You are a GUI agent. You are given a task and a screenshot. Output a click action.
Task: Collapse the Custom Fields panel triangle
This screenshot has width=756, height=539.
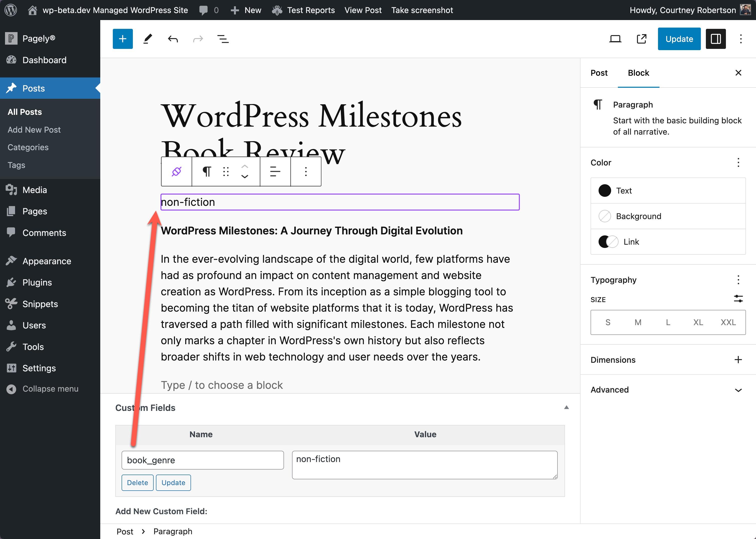566,408
